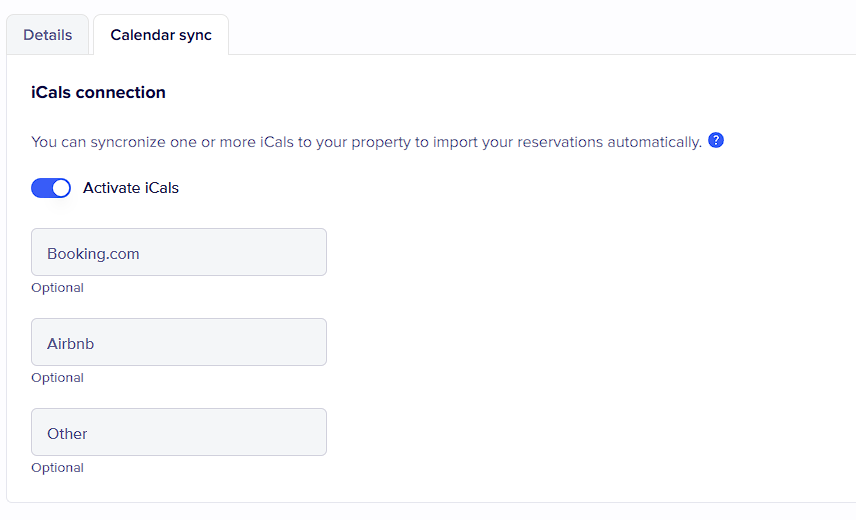
Task: Click Optional hint below Other field
Action: coord(58,468)
